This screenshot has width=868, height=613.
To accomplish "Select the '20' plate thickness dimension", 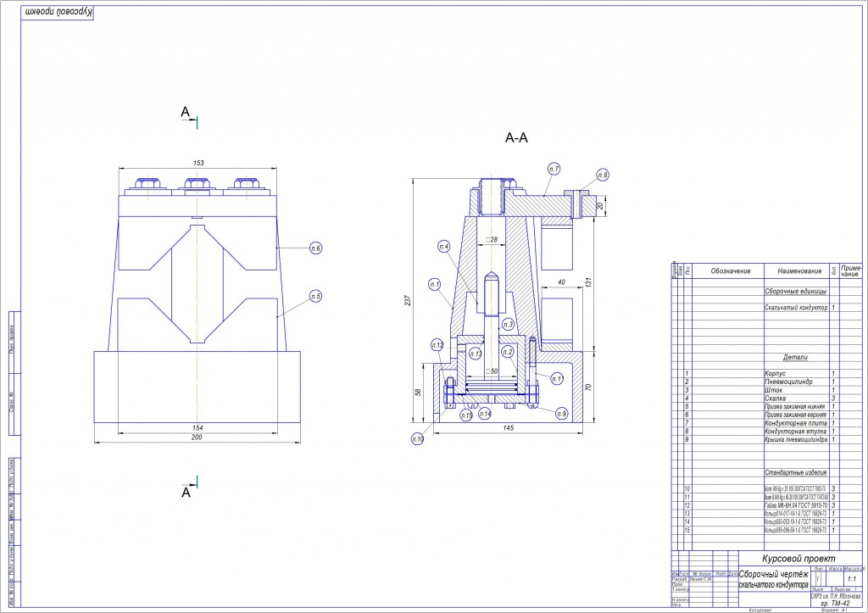I will (600, 206).
